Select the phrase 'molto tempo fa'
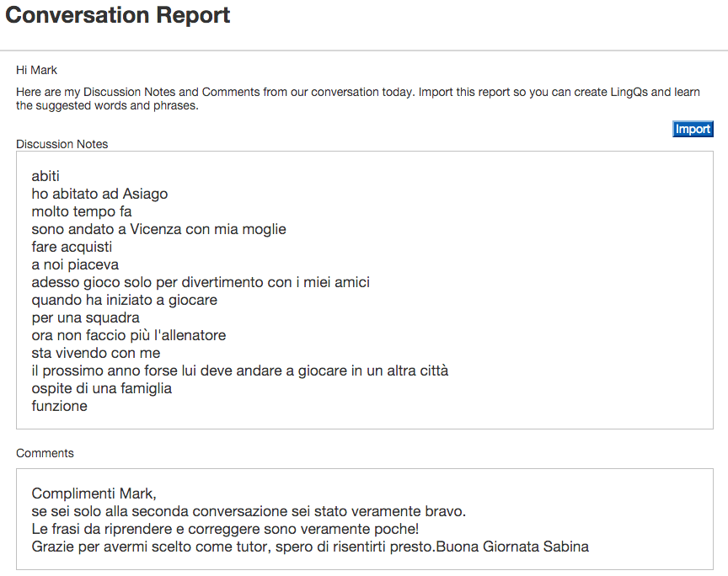This screenshot has height=576, width=728. (x=82, y=211)
